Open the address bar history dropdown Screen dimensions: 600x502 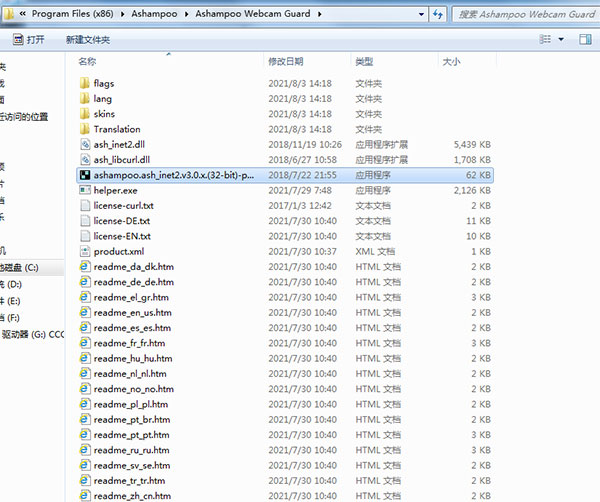point(421,15)
